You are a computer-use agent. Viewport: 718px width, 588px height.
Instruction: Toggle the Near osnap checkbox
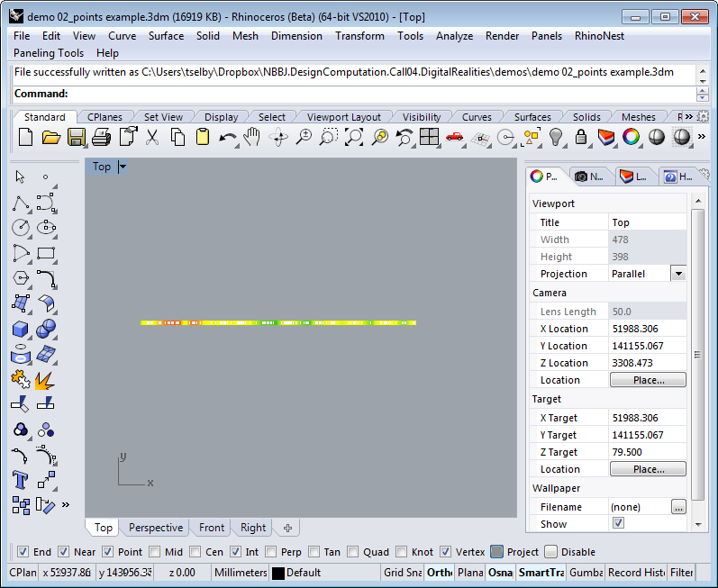(64, 552)
